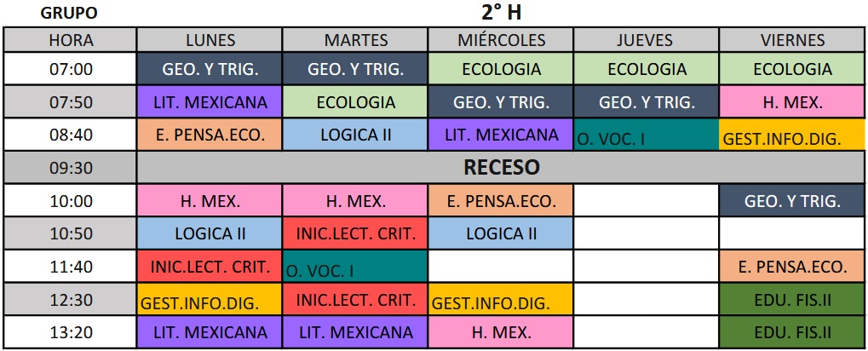Select Viernes 10:00 GEO. Y TRIG. cell
The image size is (868, 351).
point(792,202)
